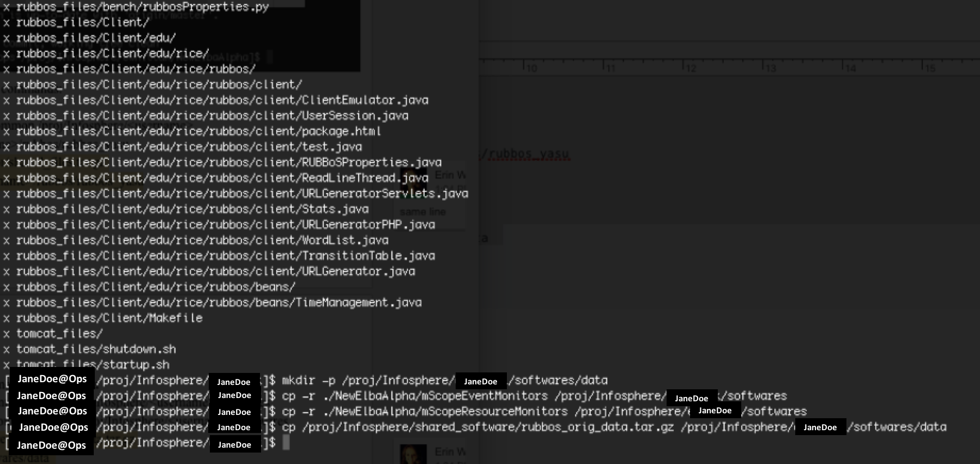Image resolution: width=980 pixels, height=464 pixels.
Task: Click ruler mark 13 in background document
Action: coord(771,68)
